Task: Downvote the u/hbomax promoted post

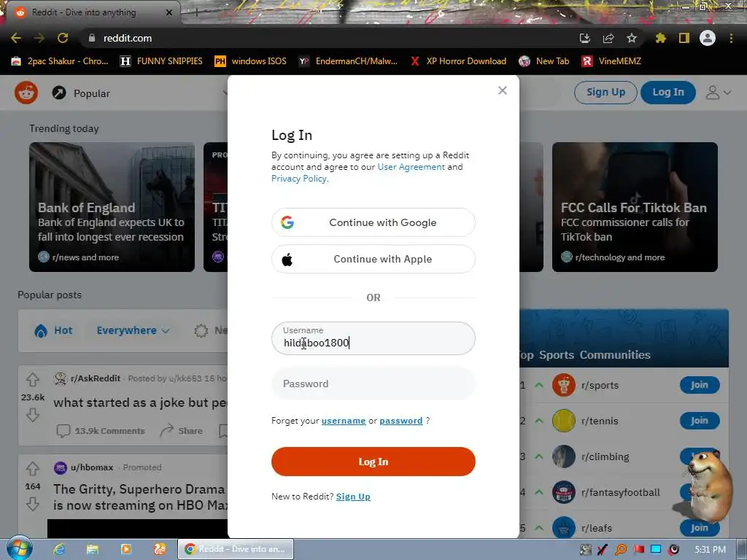Action: pos(32,504)
